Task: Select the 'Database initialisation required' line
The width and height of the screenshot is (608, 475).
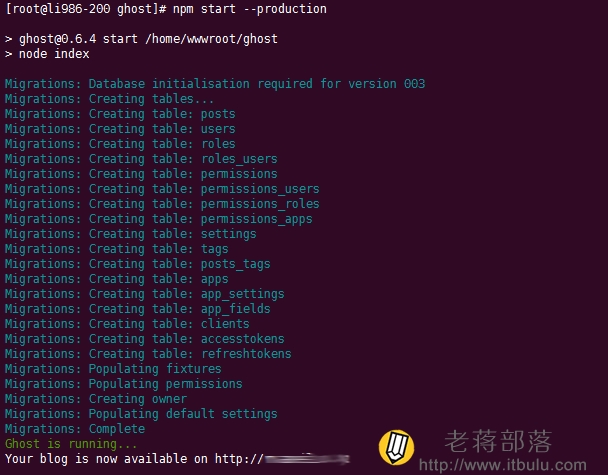Action: coord(215,84)
